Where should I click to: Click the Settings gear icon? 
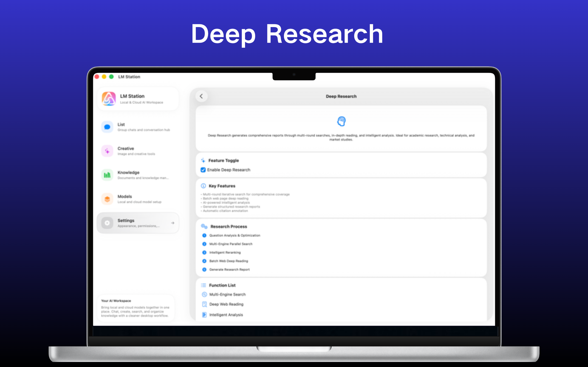(107, 223)
